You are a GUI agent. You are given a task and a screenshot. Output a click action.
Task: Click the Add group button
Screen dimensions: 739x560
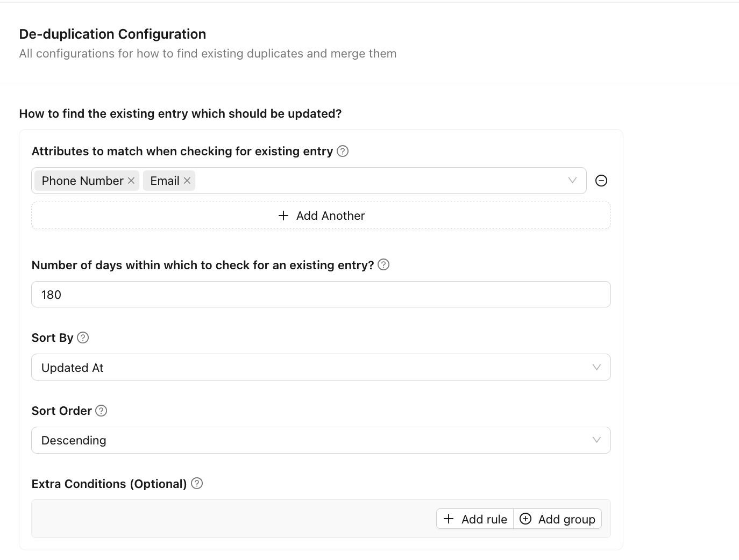tap(558, 519)
